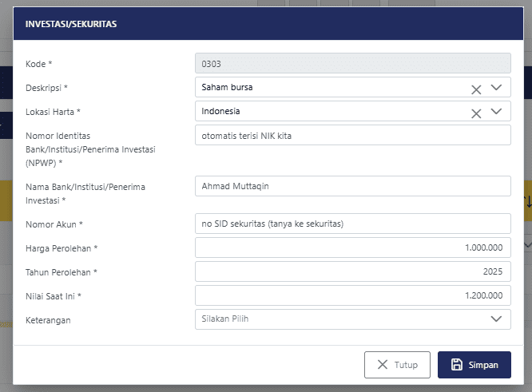The image size is (532, 392).
Task: Click the Kode field label
Action: [38, 64]
